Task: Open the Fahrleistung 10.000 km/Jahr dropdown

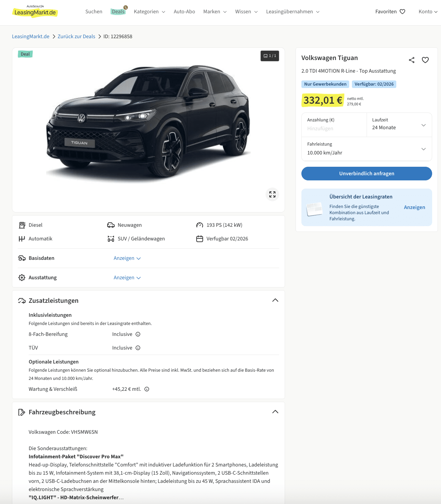Action: (x=367, y=149)
